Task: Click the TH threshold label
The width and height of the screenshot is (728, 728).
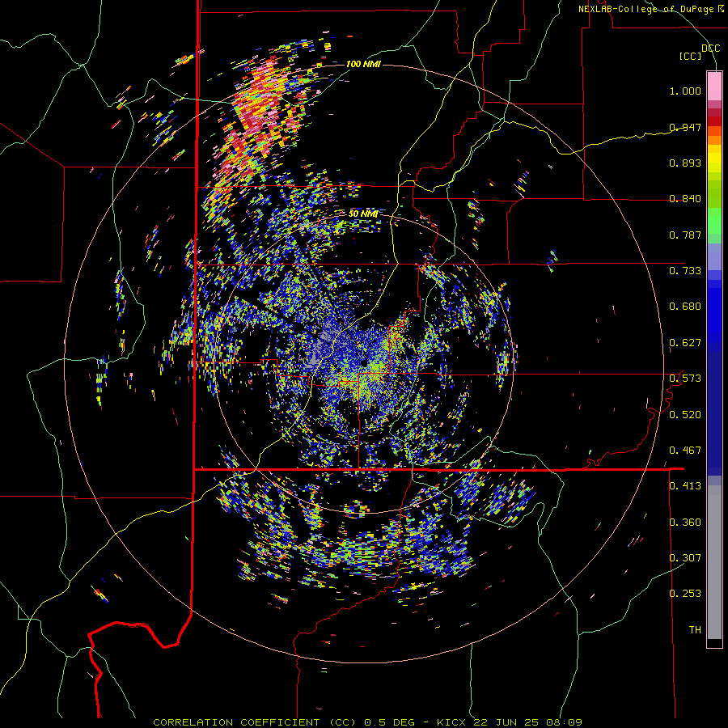Action: click(695, 629)
